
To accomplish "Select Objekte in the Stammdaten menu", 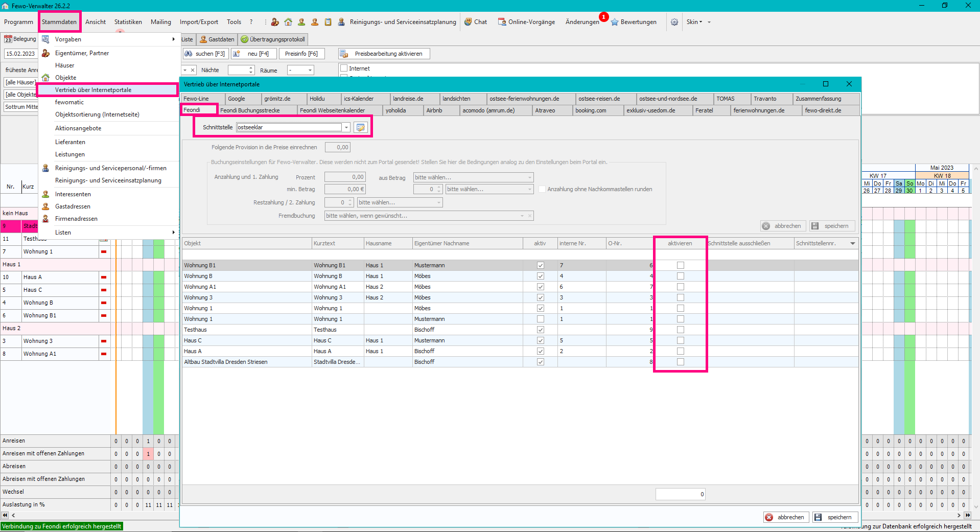I will pyautogui.click(x=66, y=78).
